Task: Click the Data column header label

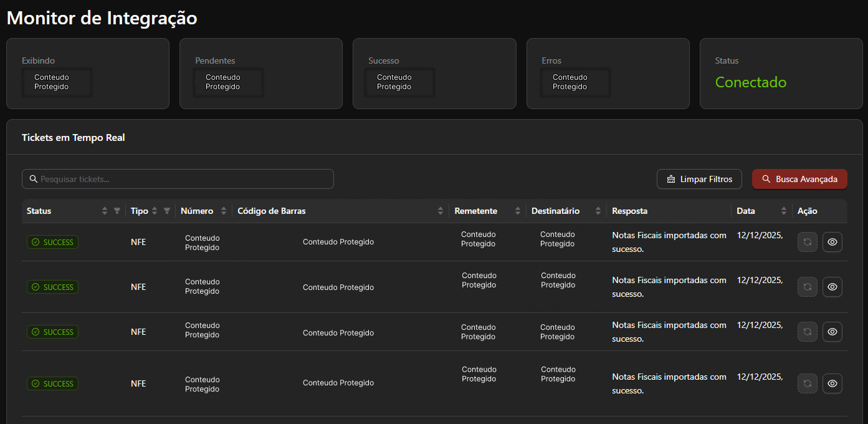Action: click(x=746, y=211)
